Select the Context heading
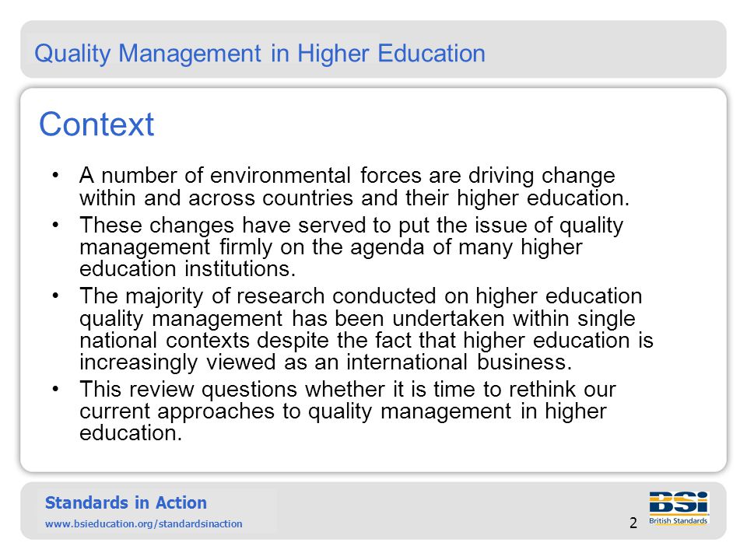The height and width of the screenshot is (560, 747). [x=96, y=124]
